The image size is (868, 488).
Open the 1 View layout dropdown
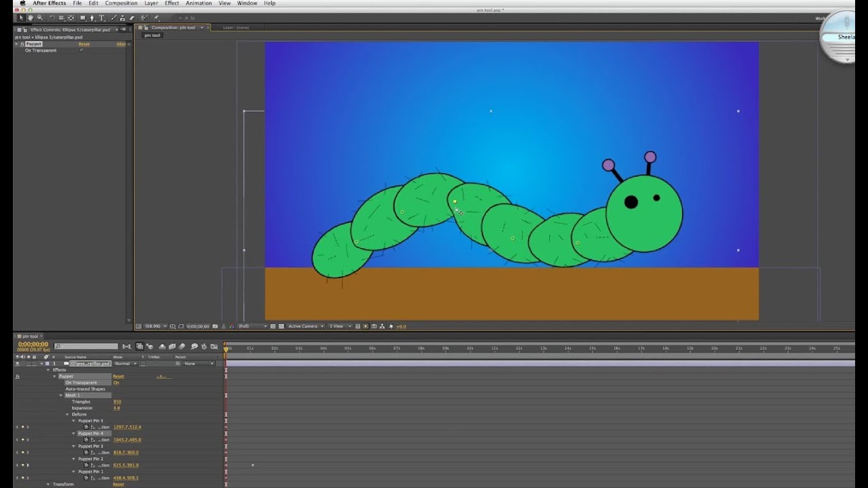pos(339,326)
